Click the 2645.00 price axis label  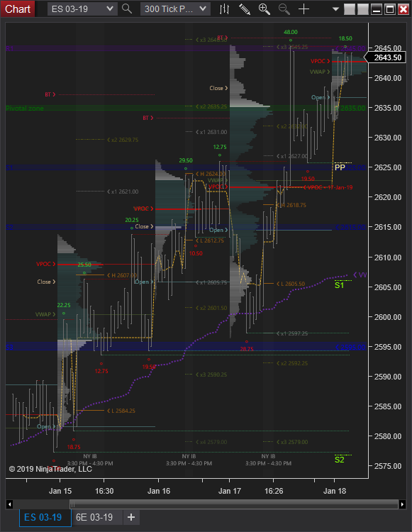[x=388, y=48]
